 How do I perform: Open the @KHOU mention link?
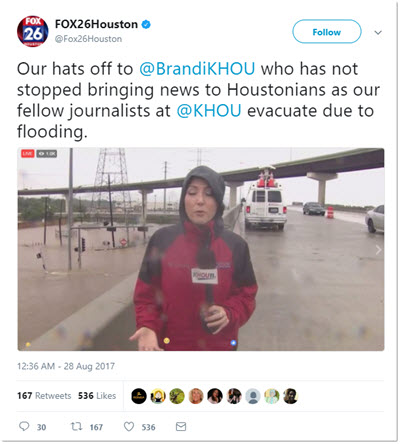[209, 111]
